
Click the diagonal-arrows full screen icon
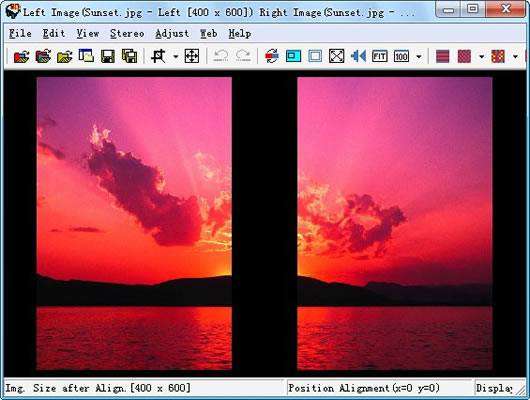[x=337, y=56]
